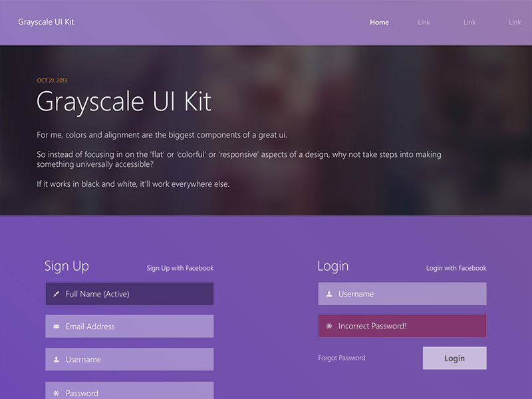Screen dimensions: 532x399
Task: Click the asterisk icon beside Incorrect Password
Action: [x=329, y=326]
